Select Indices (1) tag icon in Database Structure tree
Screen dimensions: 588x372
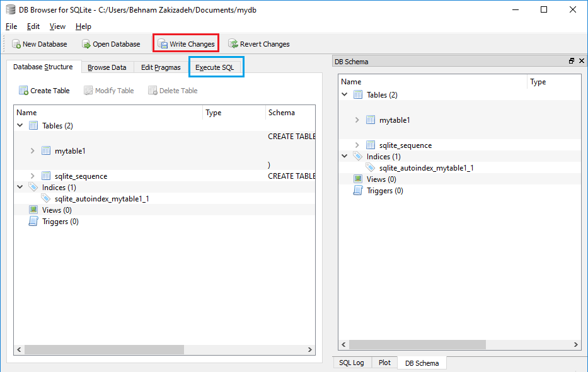(x=33, y=187)
